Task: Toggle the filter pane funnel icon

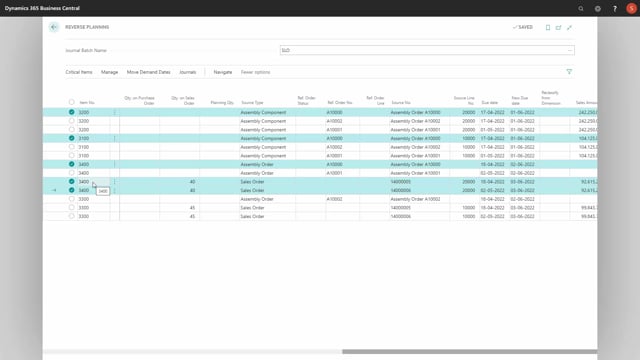Action: 569,72
